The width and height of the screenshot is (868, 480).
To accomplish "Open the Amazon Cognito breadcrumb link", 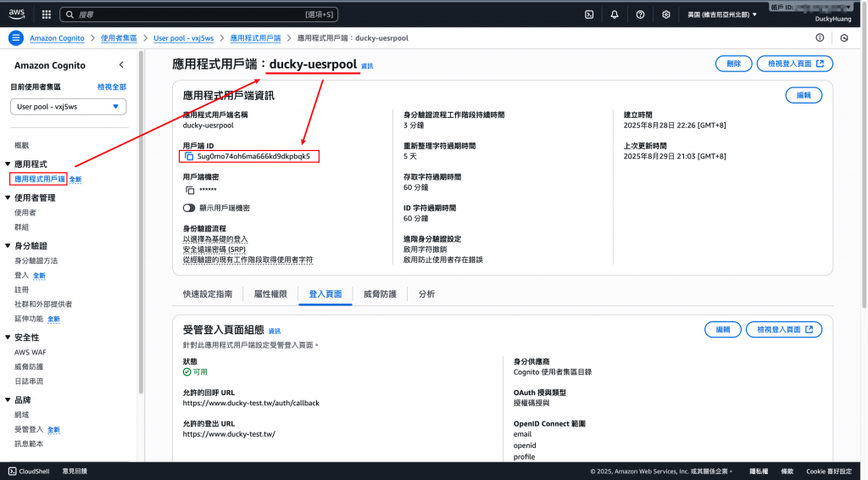I will 57,38.
